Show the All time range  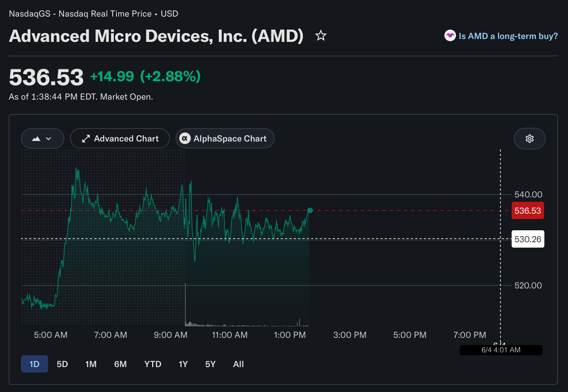coord(238,364)
